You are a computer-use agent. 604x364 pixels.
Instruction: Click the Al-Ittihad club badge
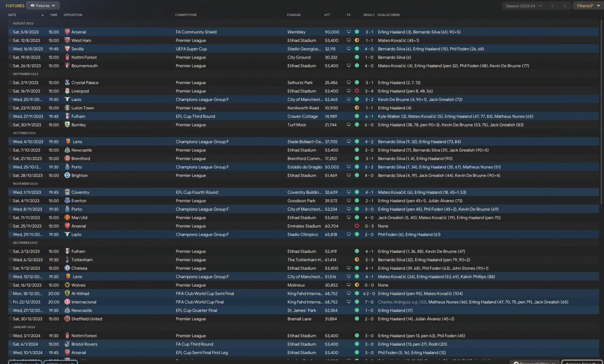(67, 294)
